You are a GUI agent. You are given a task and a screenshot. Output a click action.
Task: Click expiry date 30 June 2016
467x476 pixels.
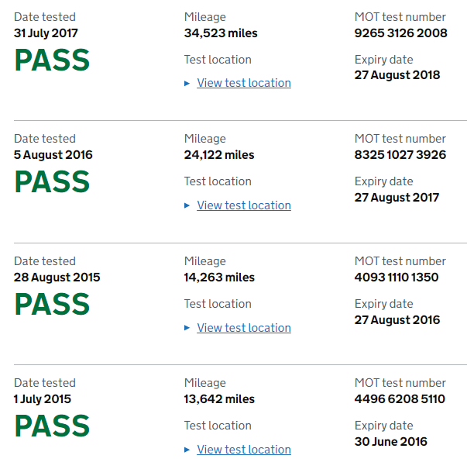391,442
